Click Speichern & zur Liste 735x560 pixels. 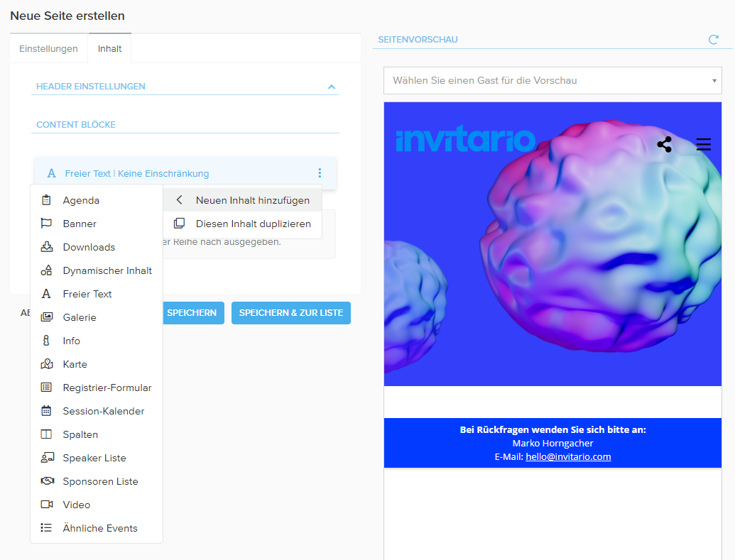click(290, 313)
